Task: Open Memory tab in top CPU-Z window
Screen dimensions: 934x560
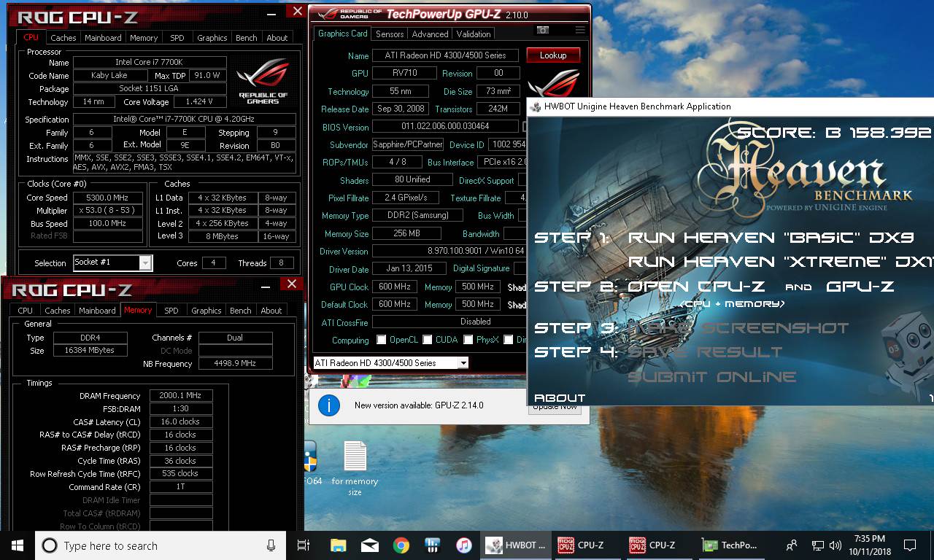Action: (x=144, y=38)
